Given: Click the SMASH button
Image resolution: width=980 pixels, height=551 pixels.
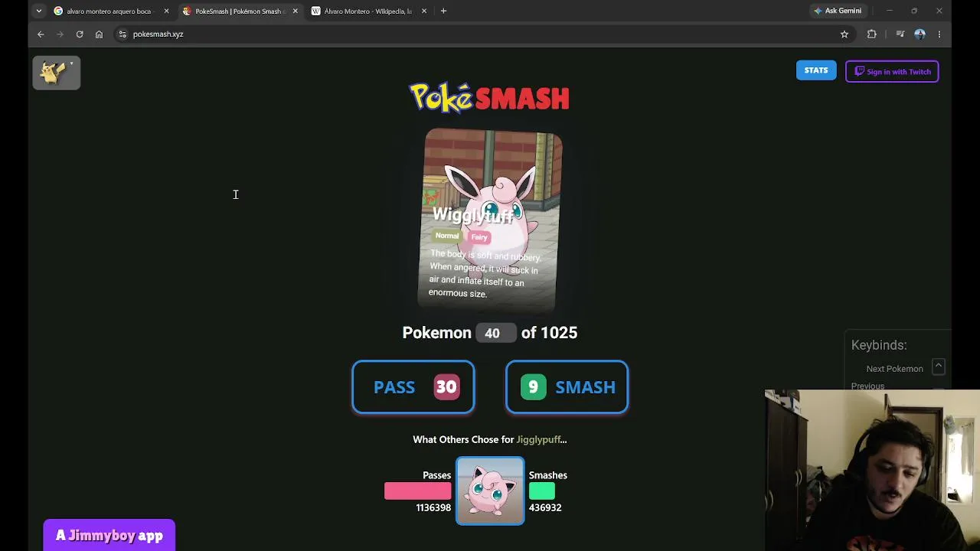Looking at the screenshot, I should 567,387.
